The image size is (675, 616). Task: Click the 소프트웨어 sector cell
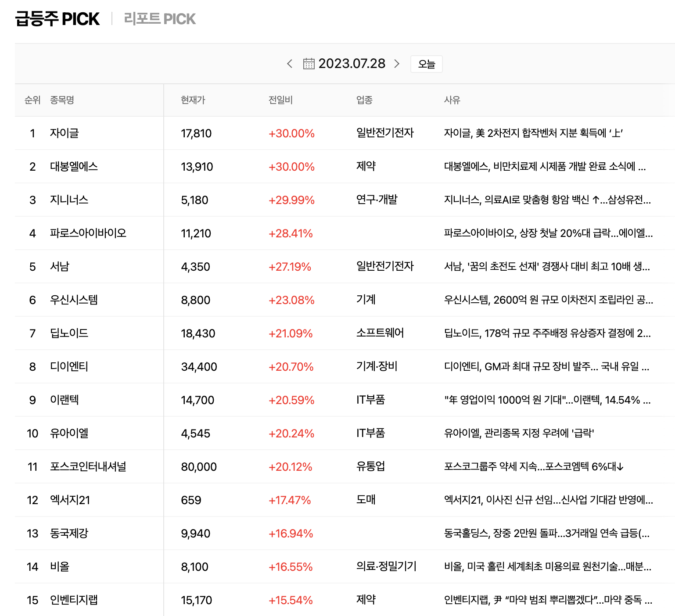380,333
